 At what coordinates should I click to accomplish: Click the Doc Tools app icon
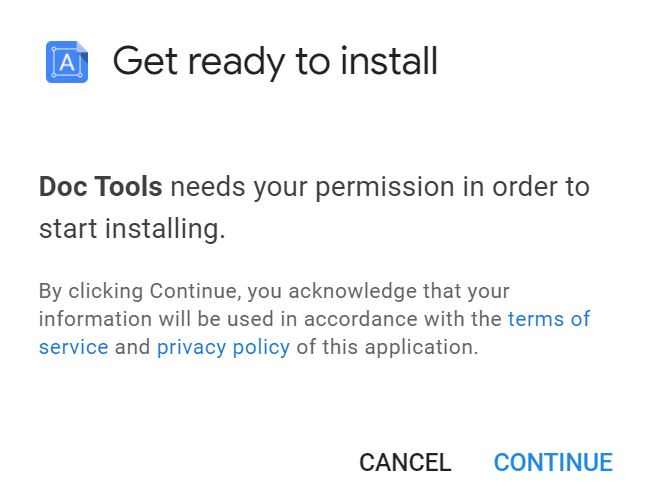[67, 62]
